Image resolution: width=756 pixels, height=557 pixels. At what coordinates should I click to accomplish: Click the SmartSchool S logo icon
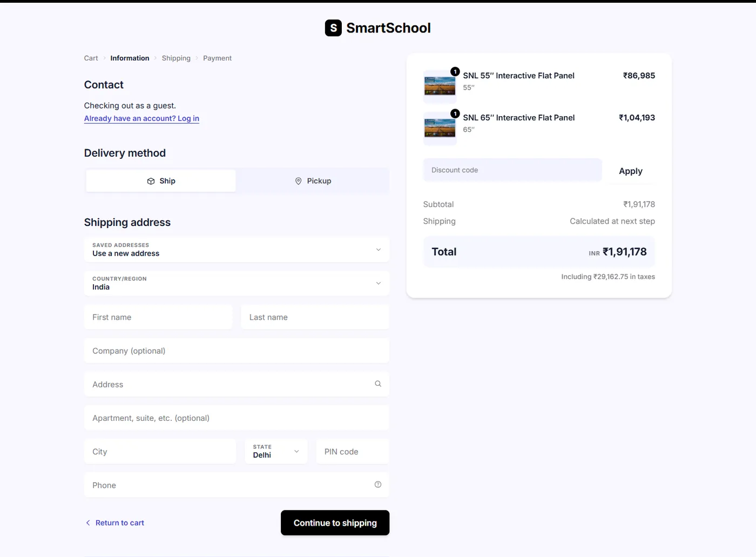[x=333, y=28]
